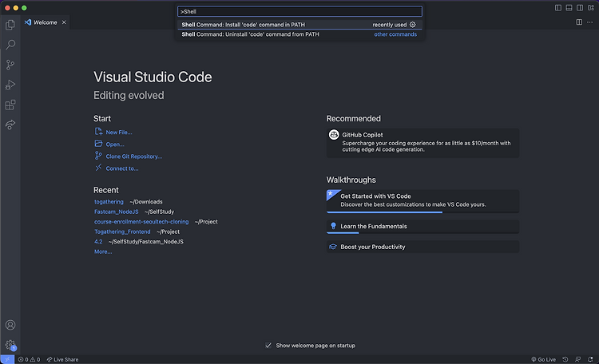Viewport: 599px width, 364px height.
Task: Open the Source Control view
Action: 10,65
